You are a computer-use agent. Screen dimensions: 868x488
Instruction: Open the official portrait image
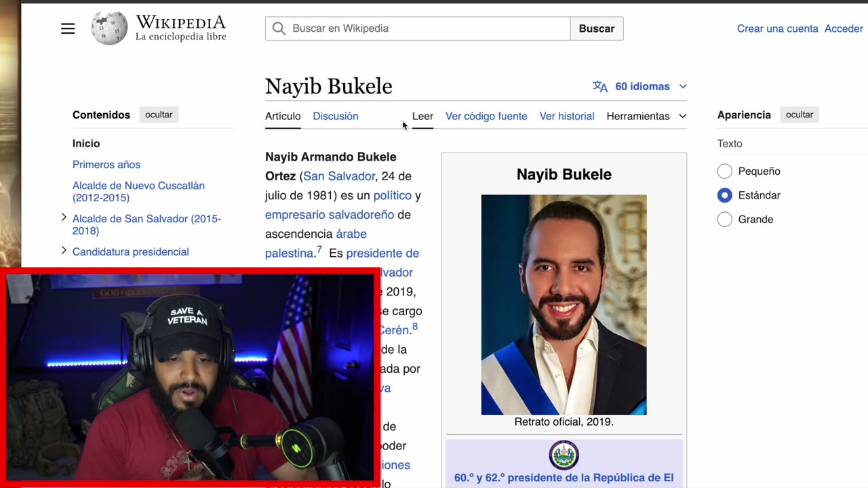tap(564, 304)
